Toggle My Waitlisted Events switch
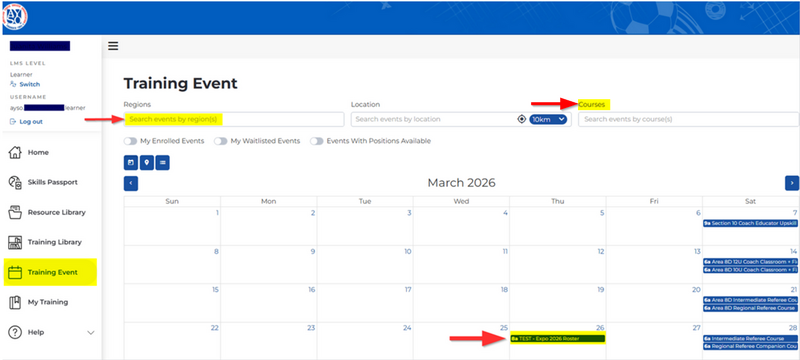 [220, 141]
